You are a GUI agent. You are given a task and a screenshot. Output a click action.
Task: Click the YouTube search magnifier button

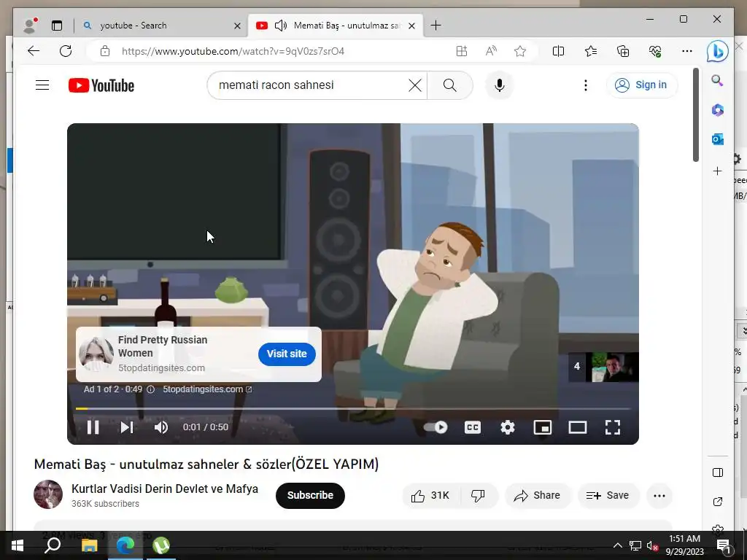[449, 85]
